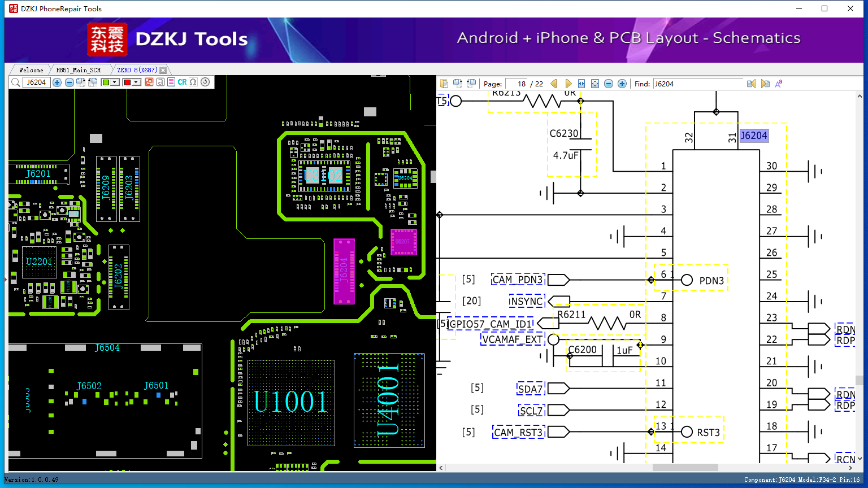Viewport: 868px width, 488px height.
Task: Select connector J6209 on the PCB
Action: pyautogui.click(x=106, y=189)
